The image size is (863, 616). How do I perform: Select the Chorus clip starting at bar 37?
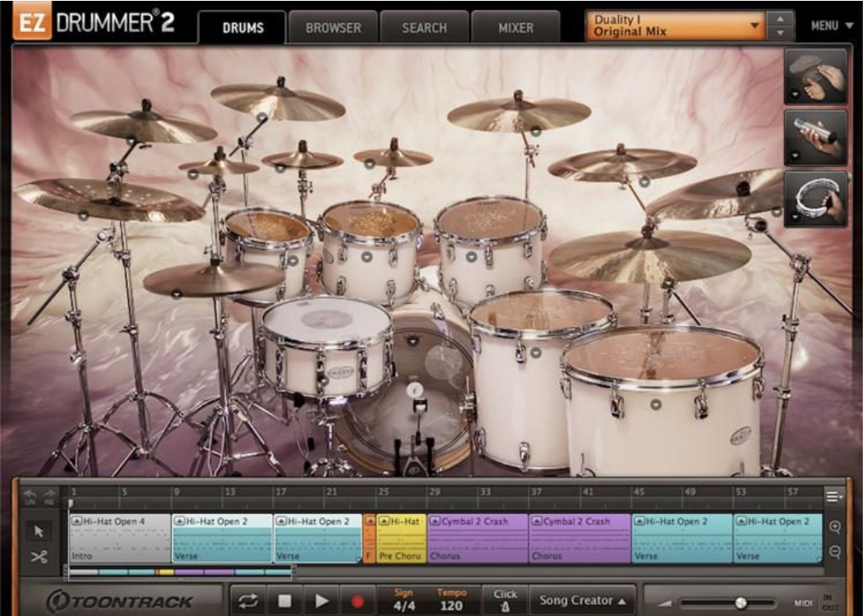[579, 539]
